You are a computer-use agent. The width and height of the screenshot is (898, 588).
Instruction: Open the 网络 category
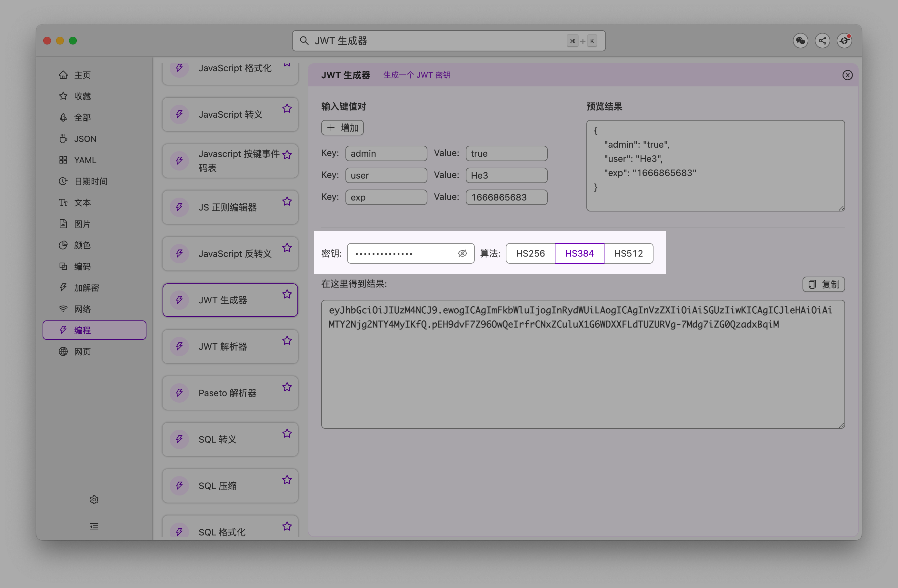pos(94,309)
